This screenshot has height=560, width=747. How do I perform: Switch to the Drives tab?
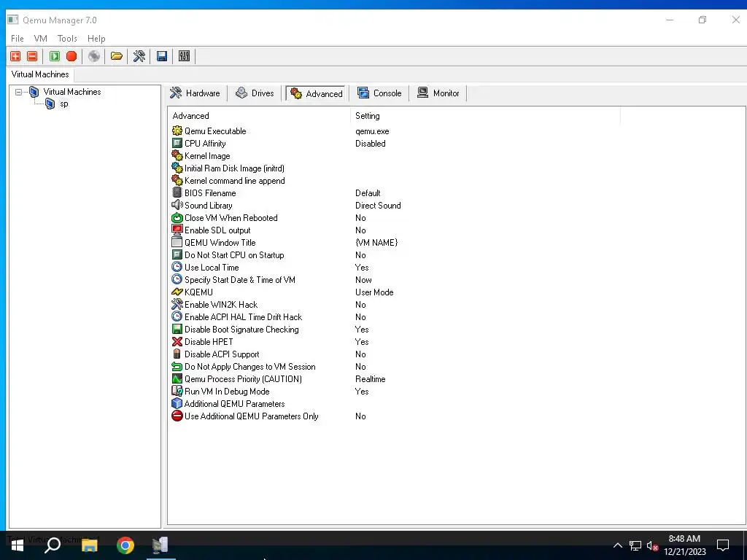[255, 93]
